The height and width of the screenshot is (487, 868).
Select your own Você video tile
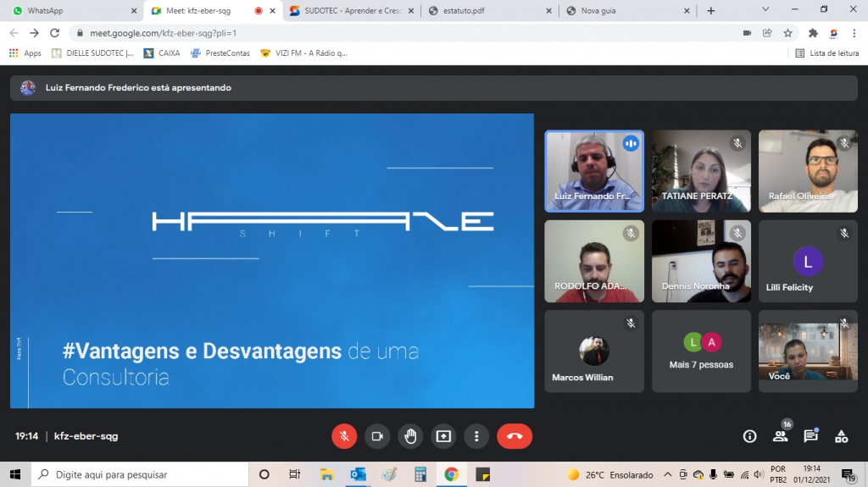click(x=808, y=351)
